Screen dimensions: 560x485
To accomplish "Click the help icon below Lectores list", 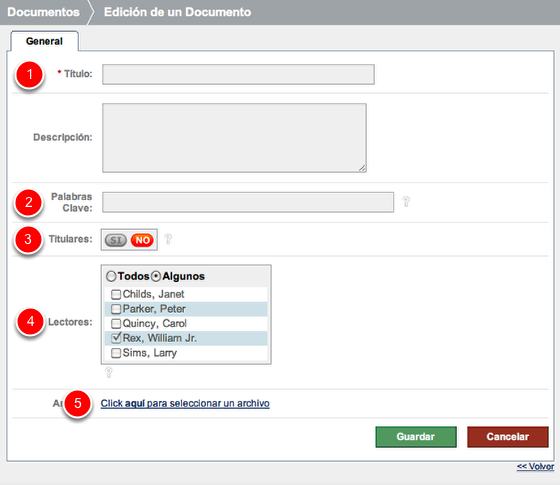I will coord(109,372).
